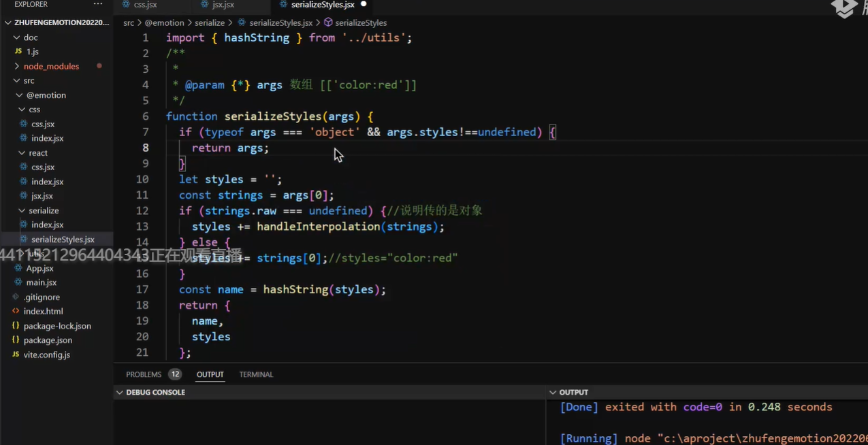Screen dimensions: 868x445
Task: Collapse the serialize folder
Action: pos(22,210)
